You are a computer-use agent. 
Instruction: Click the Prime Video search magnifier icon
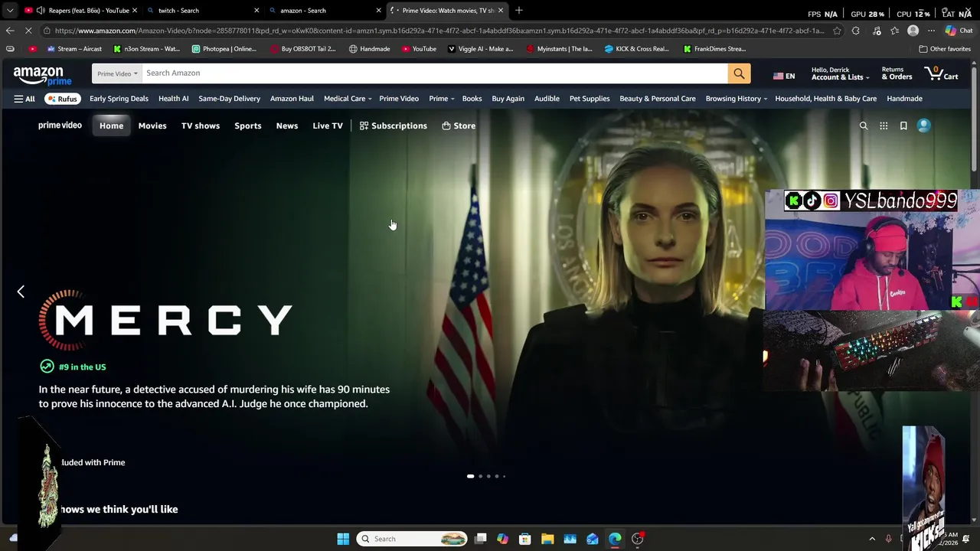(864, 126)
